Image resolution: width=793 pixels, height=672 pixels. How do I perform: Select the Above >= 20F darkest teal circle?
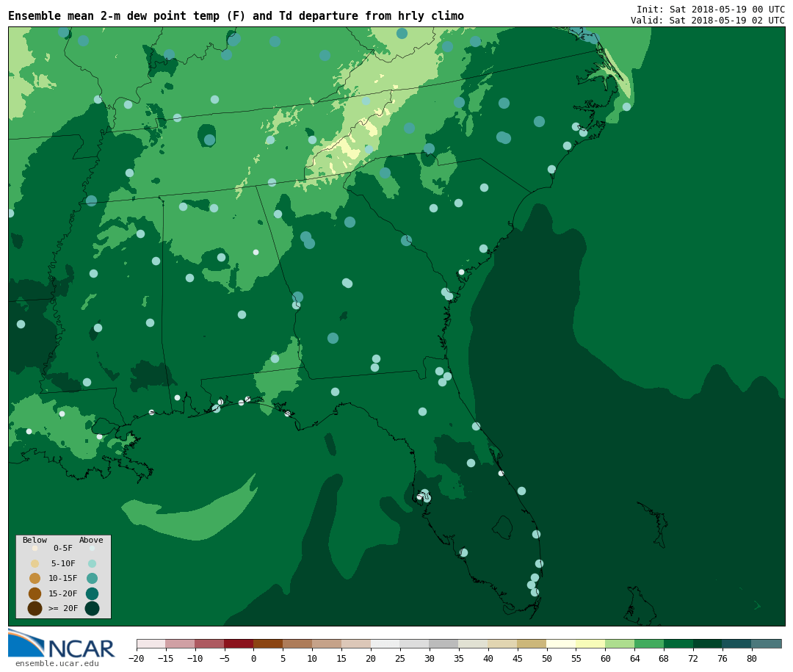(x=92, y=608)
